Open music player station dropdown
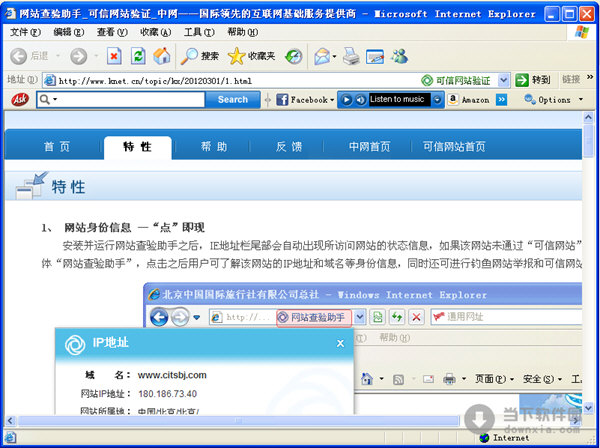Screen dimensions: 600x448 coord(437,100)
